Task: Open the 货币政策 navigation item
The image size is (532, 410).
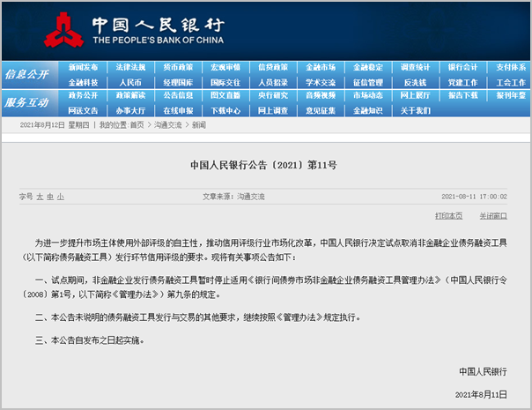Action: click(178, 67)
